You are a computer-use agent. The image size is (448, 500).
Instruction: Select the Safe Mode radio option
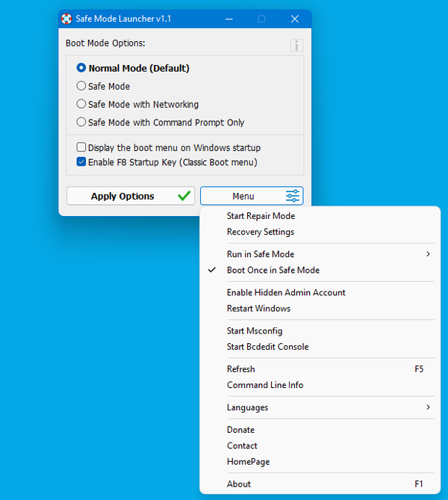point(81,86)
